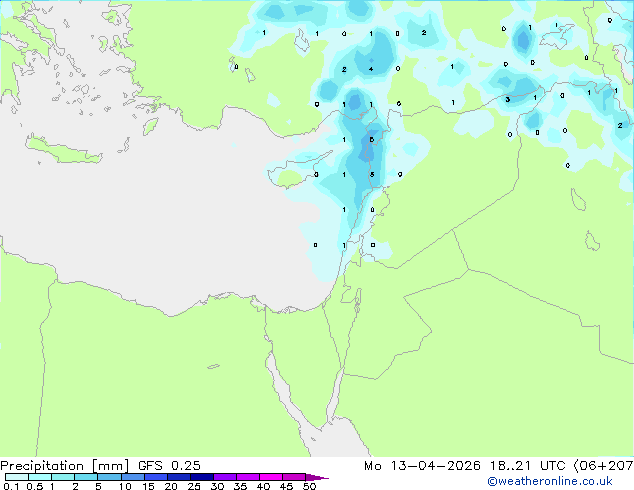
Task: Click the 1–2 mm legend color swatch
Action: click(63, 477)
